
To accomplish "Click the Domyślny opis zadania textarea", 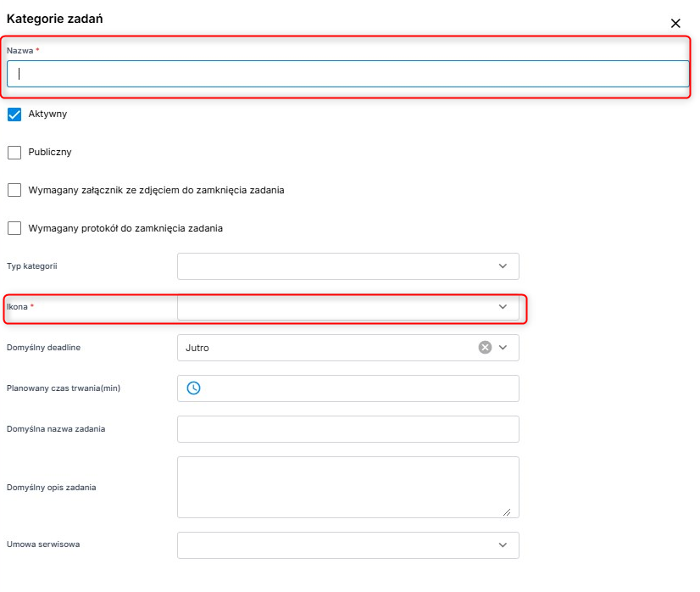I will pos(347,487).
